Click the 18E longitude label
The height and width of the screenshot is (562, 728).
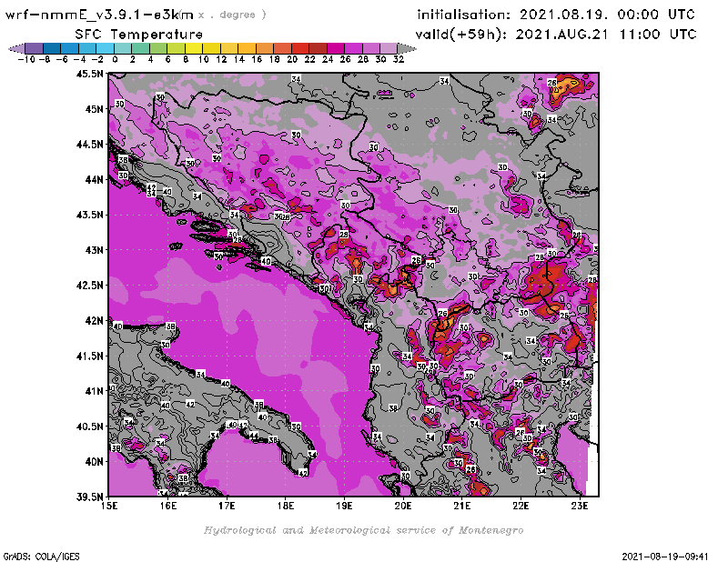286,506
